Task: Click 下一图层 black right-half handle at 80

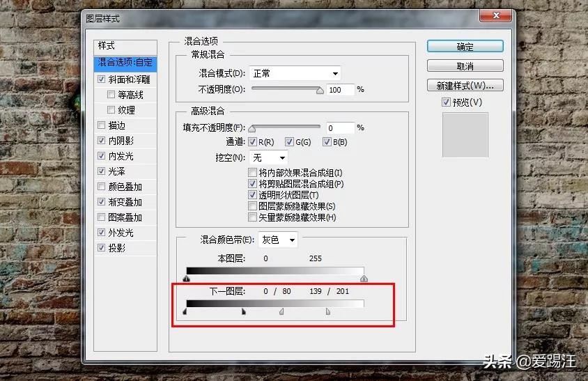Action: (244, 311)
